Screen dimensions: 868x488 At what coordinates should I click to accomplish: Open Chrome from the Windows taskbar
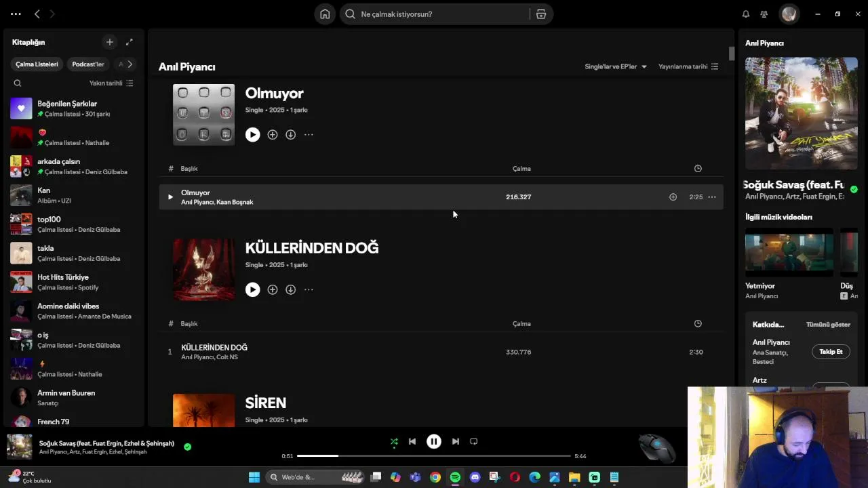(x=435, y=477)
